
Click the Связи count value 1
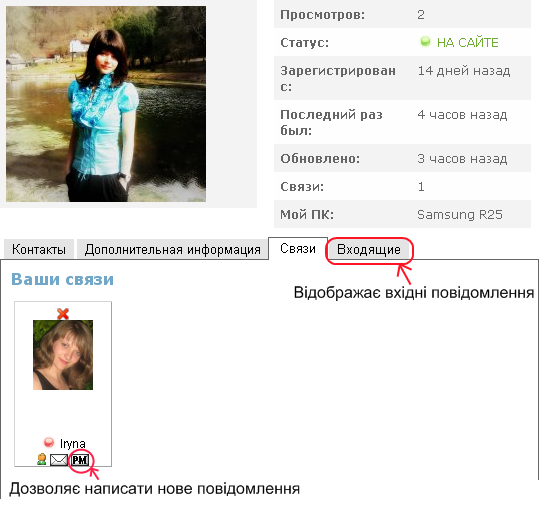click(421, 187)
